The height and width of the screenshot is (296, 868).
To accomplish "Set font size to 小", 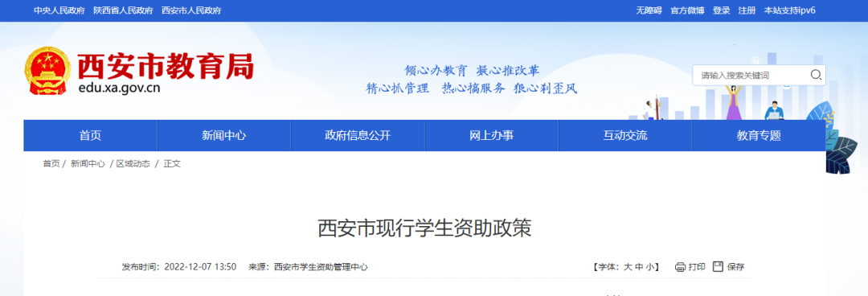I will point(649,267).
